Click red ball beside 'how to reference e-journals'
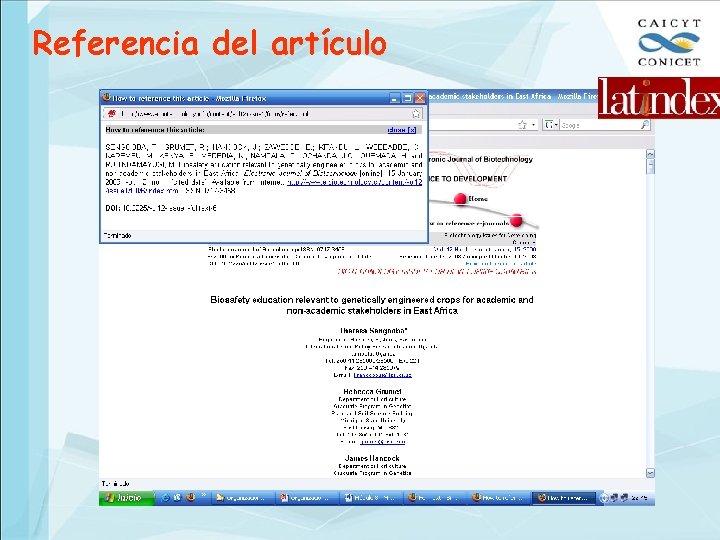Image resolution: width=720 pixels, height=540 pixels. [516, 220]
